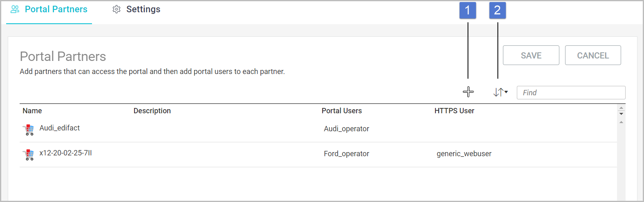
Task: Click the Portal Partners tab people icon
Action: [15, 9]
